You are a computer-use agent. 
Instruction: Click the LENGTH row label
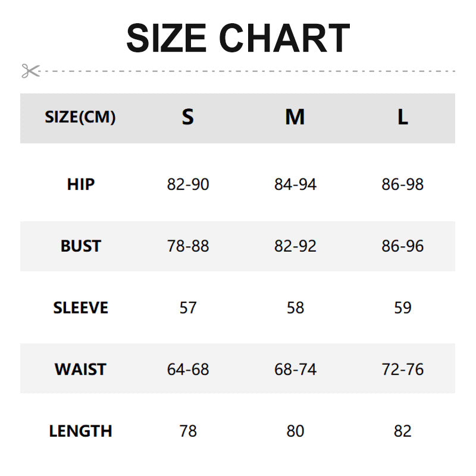(81, 431)
